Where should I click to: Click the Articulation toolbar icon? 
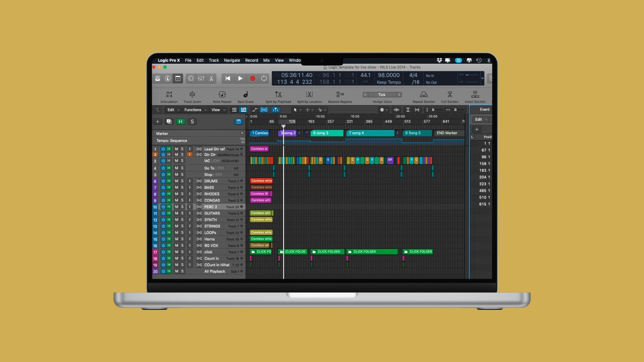(169, 95)
